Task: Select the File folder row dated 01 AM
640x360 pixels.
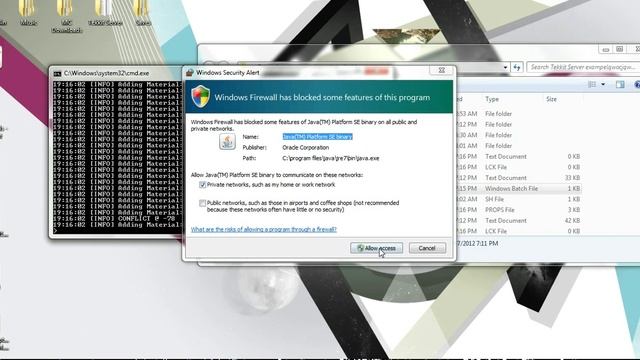Action: pos(518,146)
